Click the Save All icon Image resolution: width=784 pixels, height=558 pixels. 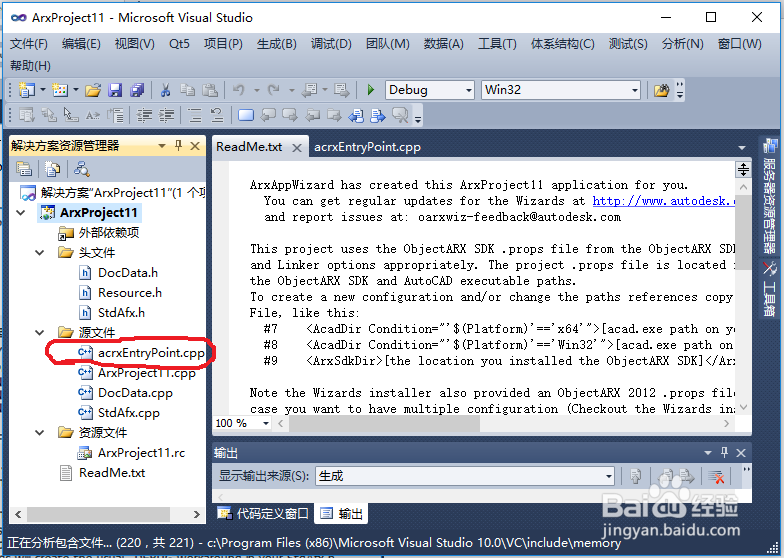click(137, 90)
